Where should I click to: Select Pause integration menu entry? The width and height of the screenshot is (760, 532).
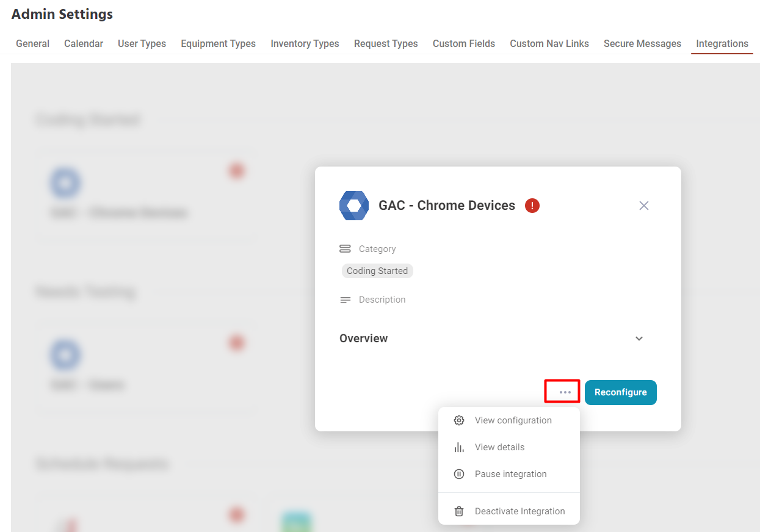pyautogui.click(x=509, y=474)
